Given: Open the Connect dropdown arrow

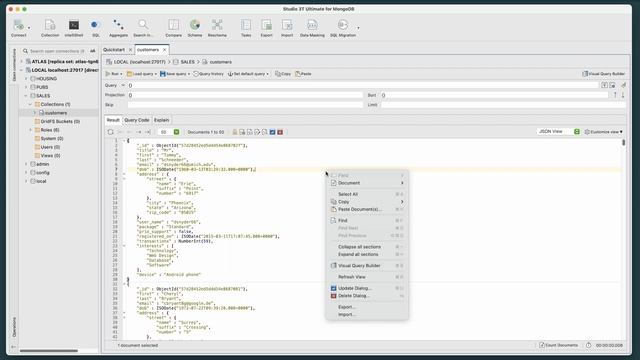Looking at the screenshot, I should (29, 28).
